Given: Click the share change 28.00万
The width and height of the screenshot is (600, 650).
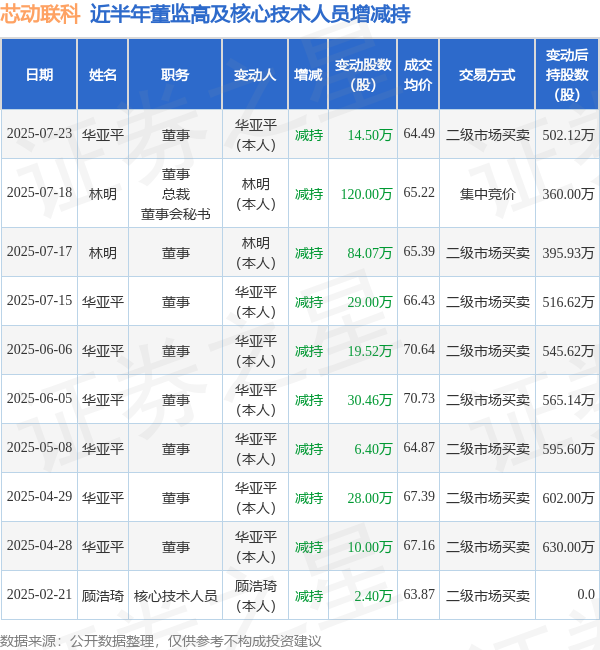Looking at the screenshot, I should coord(369,497).
